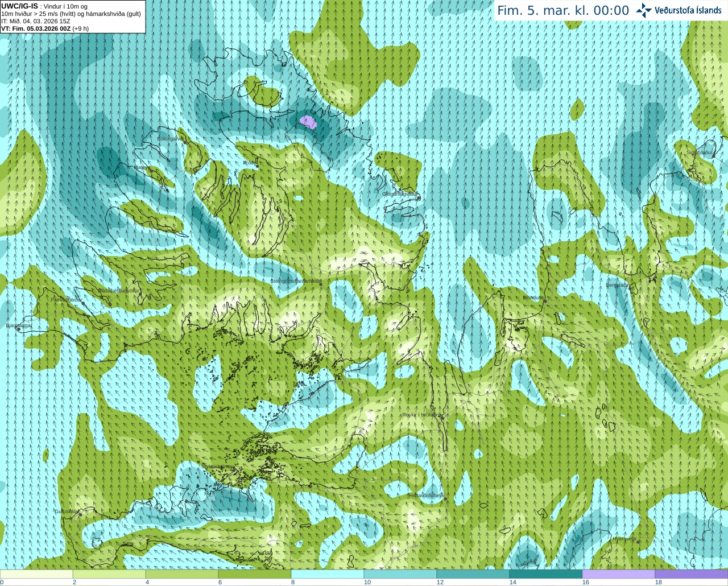Click the palest legend swatch for 0–2 m/s
The height and width of the screenshot is (586, 728).
pyautogui.click(x=36, y=574)
